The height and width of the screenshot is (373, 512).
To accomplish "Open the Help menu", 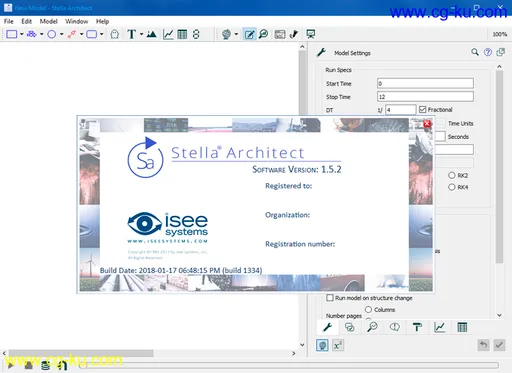I will point(103,21).
